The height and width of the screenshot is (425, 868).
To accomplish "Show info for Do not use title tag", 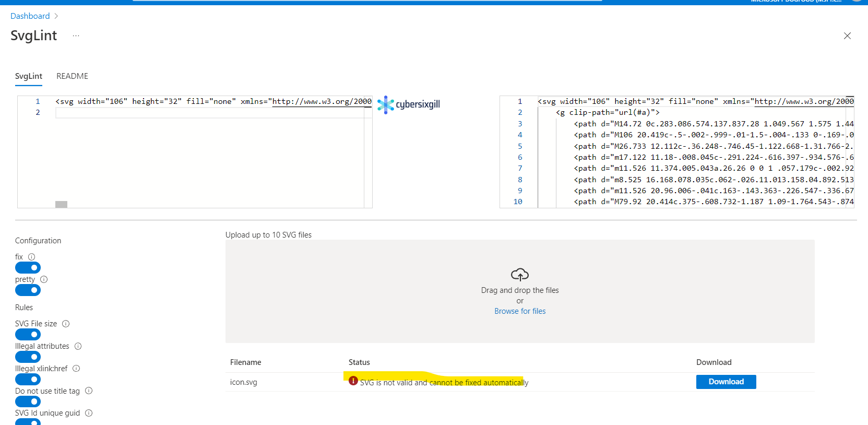I will (89, 391).
